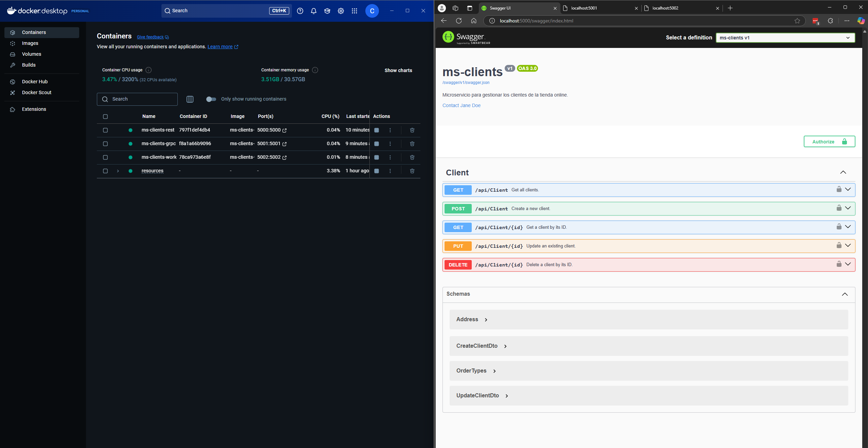Screen dimensions: 868x448
Task: Expand the resources container group
Action: click(118, 171)
